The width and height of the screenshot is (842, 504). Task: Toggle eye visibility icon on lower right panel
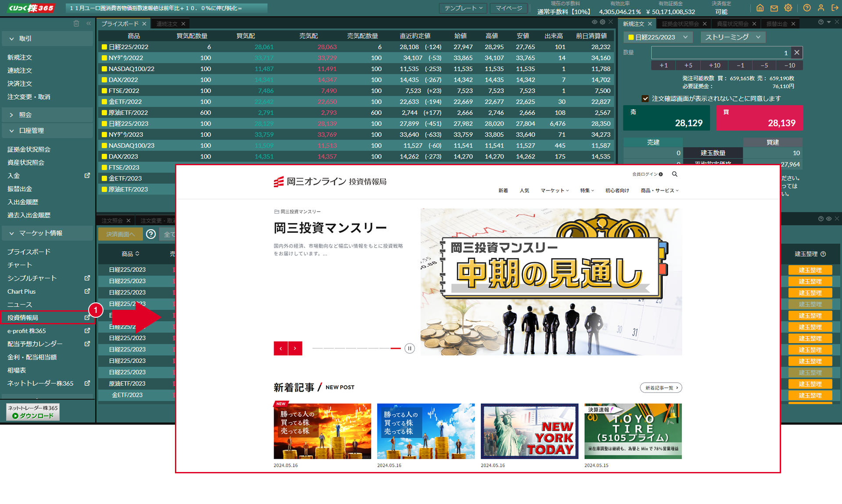pyautogui.click(x=829, y=219)
